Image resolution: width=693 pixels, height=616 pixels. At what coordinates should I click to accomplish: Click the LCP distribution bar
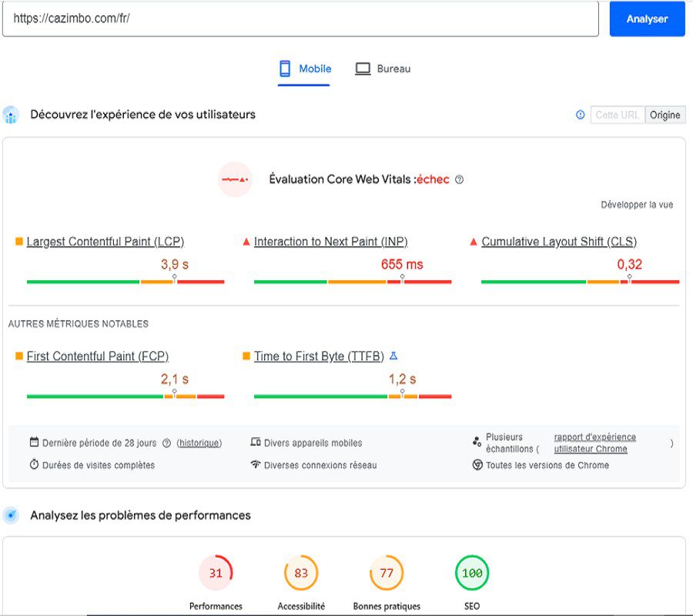click(126, 282)
